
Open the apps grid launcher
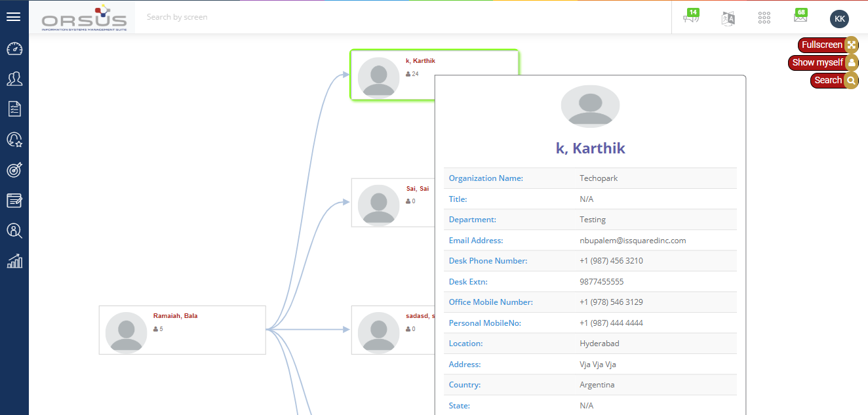[x=764, y=18]
